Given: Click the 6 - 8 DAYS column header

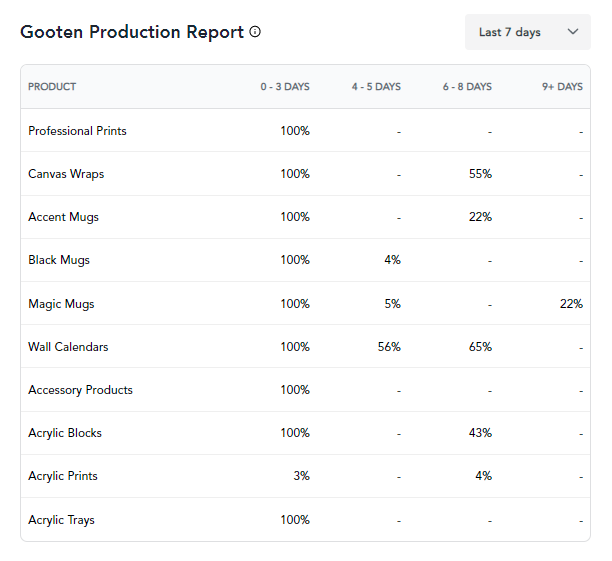Looking at the screenshot, I should pos(467,87).
